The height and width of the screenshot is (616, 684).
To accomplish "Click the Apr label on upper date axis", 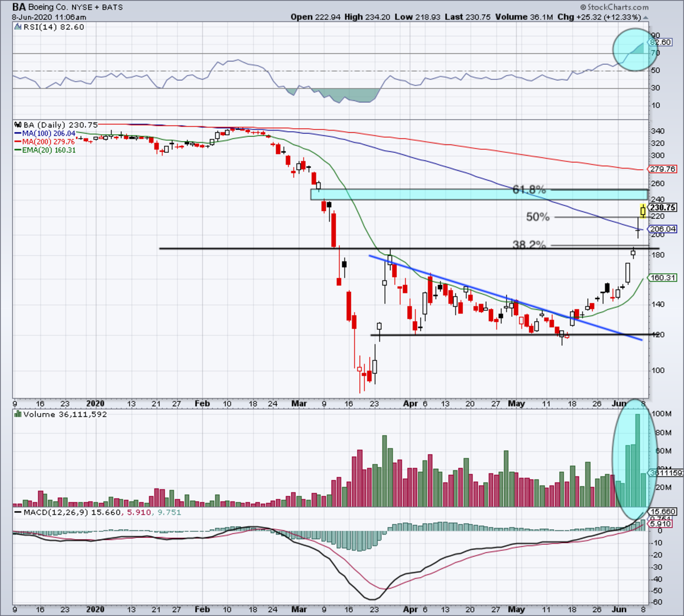I will [x=410, y=403].
